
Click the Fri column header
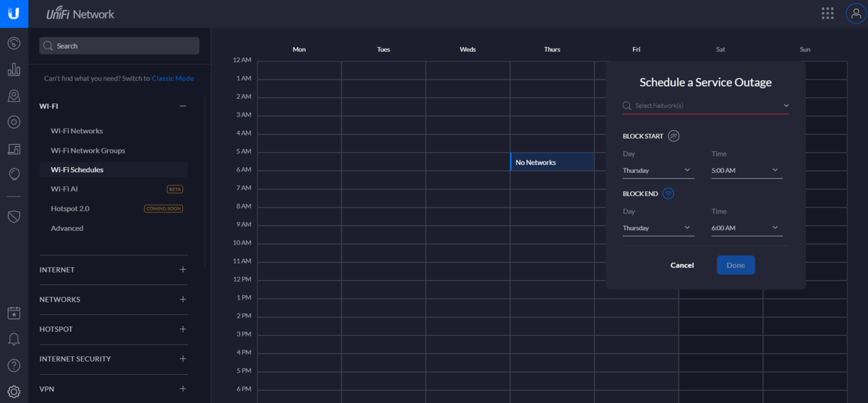coord(637,49)
